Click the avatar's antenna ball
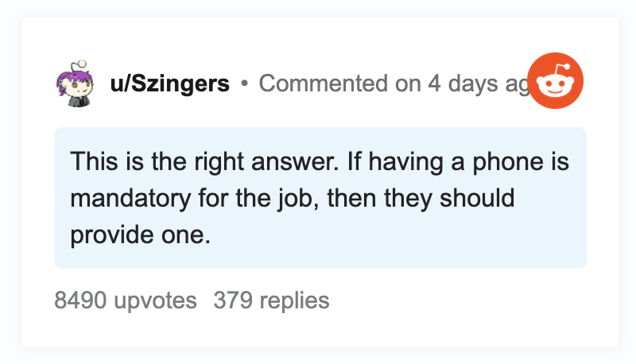Screen dimensions: 636x364 [x=82, y=64]
